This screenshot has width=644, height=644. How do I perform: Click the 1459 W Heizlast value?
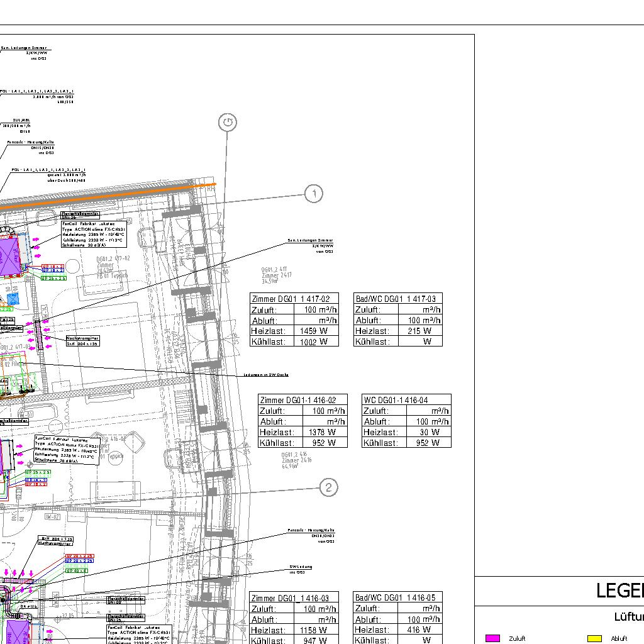coord(313,331)
